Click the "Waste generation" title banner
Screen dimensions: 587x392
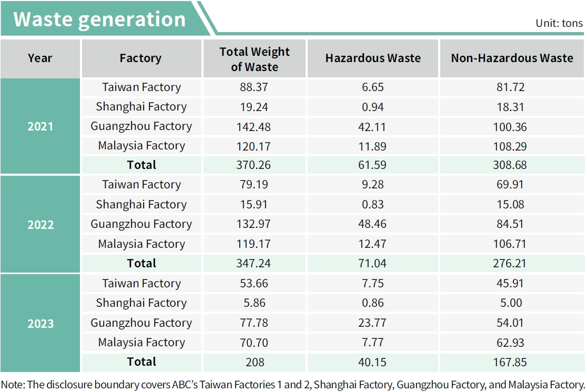click(99, 19)
